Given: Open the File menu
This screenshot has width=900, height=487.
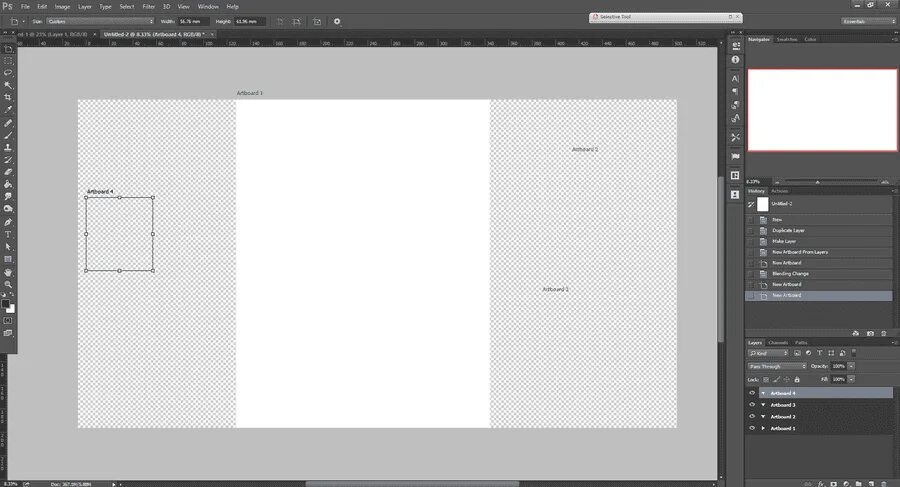Looking at the screenshot, I should (25, 7).
